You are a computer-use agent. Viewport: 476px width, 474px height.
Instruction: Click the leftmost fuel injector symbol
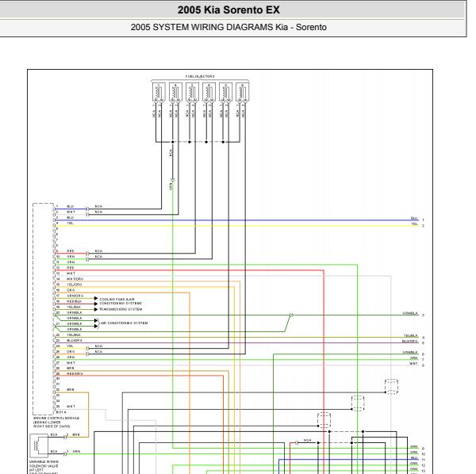tap(159, 92)
